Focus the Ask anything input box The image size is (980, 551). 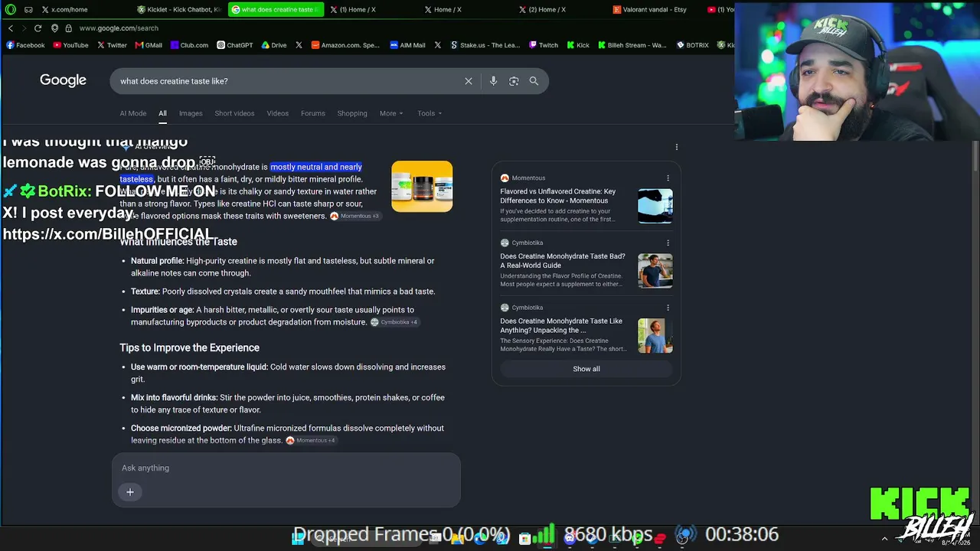pyautogui.click(x=286, y=468)
